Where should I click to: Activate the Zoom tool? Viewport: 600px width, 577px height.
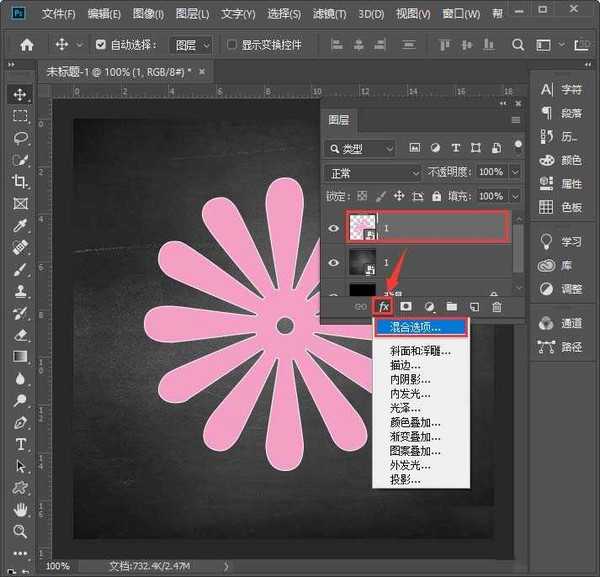click(x=20, y=531)
